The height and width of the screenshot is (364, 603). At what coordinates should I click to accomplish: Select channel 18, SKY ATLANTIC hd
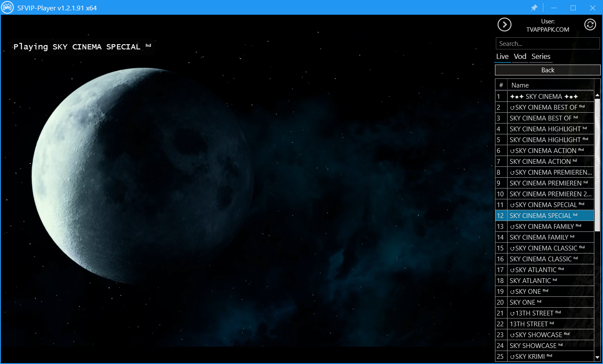[x=545, y=281]
